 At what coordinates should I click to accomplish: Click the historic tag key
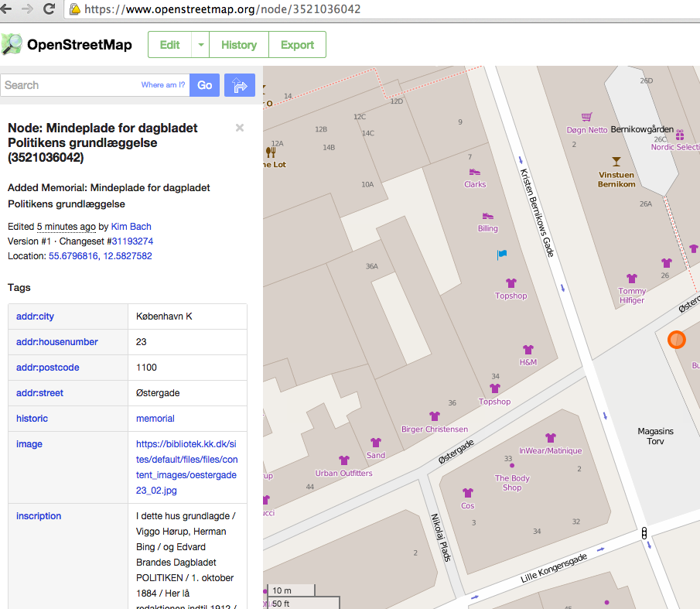tap(32, 419)
